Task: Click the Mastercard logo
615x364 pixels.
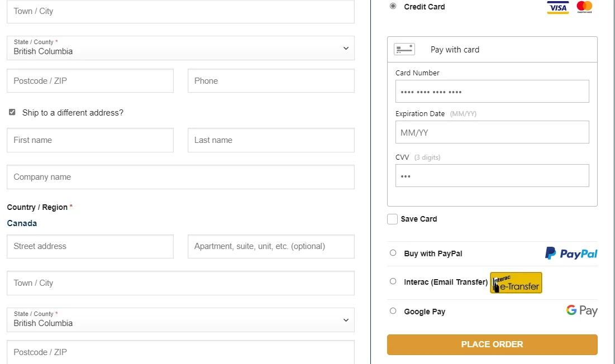Action: (584, 7)
